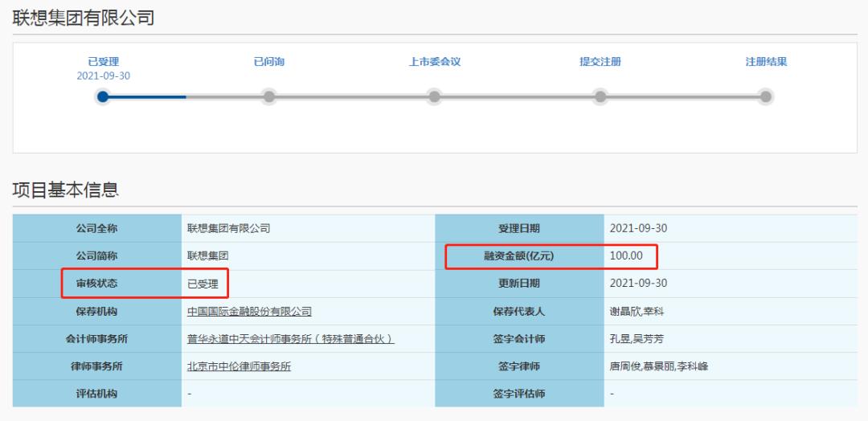Viewport: 868px width, 421px height.
Task: Open the 普华永道中天会计师事务所 link
Action: click(x=291, y=339)
